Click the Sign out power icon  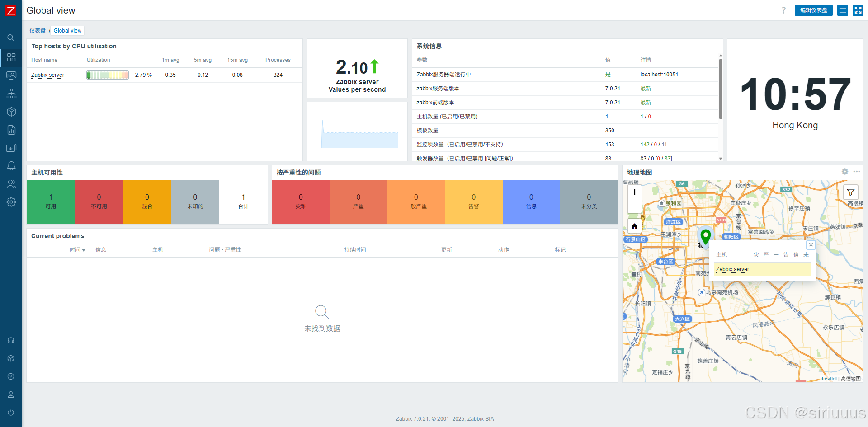(x=11, y=413)
